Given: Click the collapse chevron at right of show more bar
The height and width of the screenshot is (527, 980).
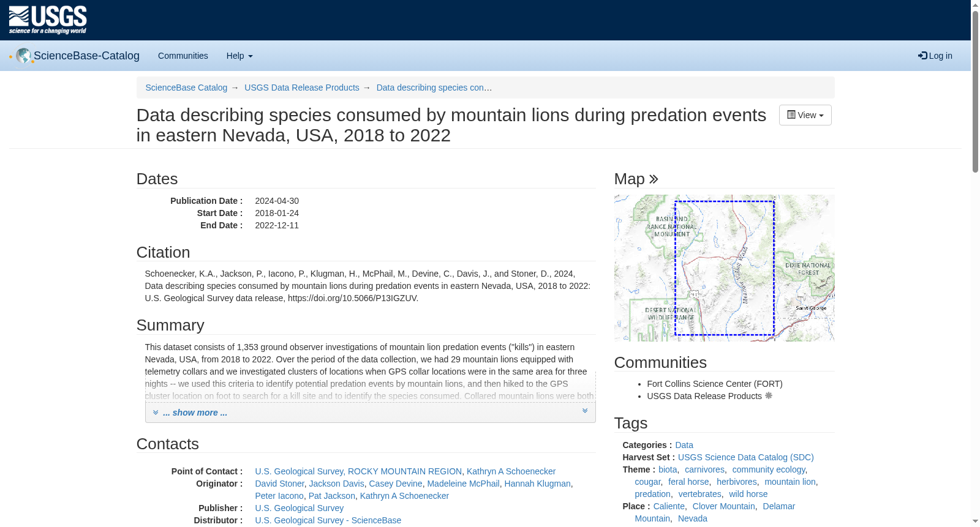Looking at the screenshot, I should tap(585, 411).
